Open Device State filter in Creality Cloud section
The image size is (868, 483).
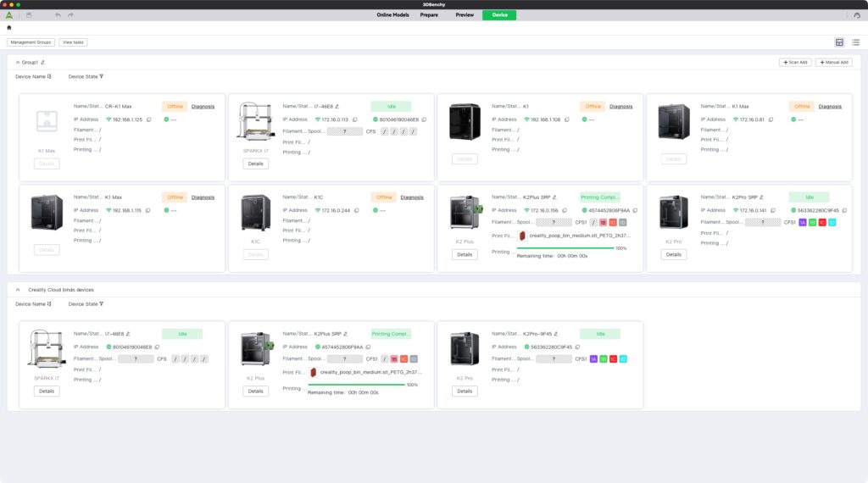101,303
